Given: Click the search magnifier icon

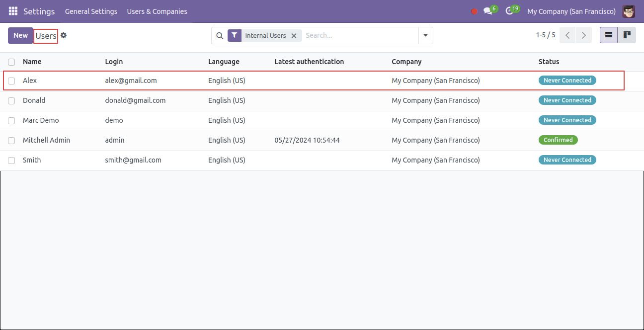Looking at the screenshot, I should click(x=220, y=35).
